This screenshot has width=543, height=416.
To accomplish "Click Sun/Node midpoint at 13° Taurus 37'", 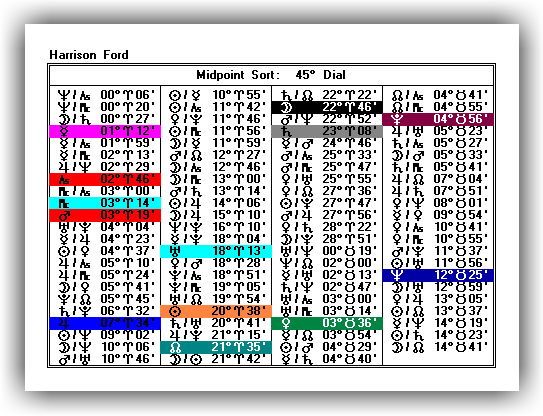I will (x=439, y=311).
